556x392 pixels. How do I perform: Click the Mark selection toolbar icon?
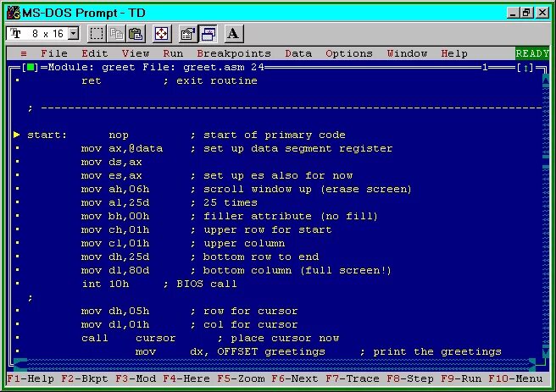(x=96, y=34)
